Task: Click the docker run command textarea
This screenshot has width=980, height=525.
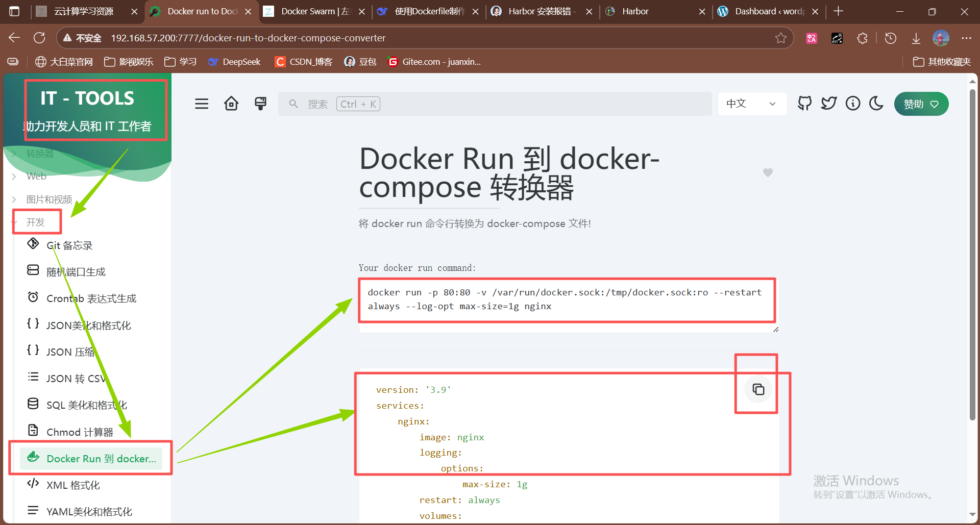Action: (x=569, y=305)
